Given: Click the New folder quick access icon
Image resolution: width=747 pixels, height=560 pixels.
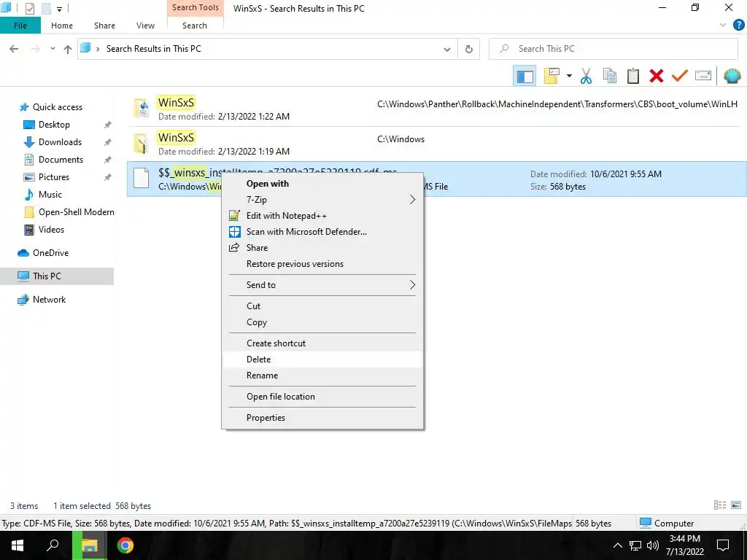Looking at the screenshot, I should tap(46, 9).
